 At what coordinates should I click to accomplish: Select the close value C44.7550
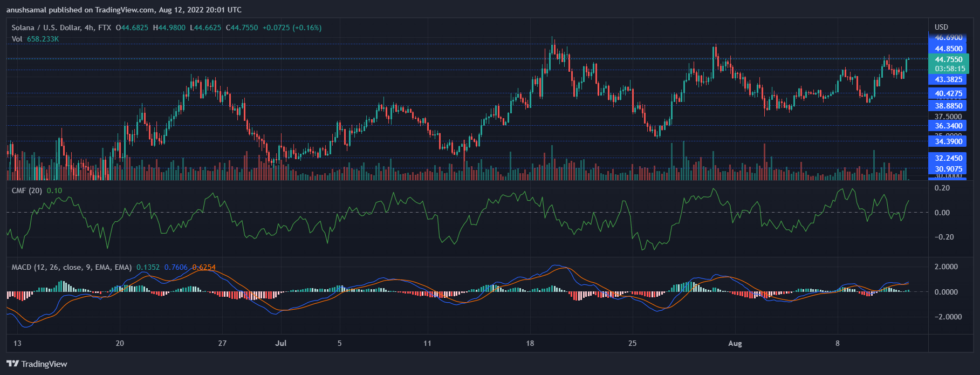(242, 28)
